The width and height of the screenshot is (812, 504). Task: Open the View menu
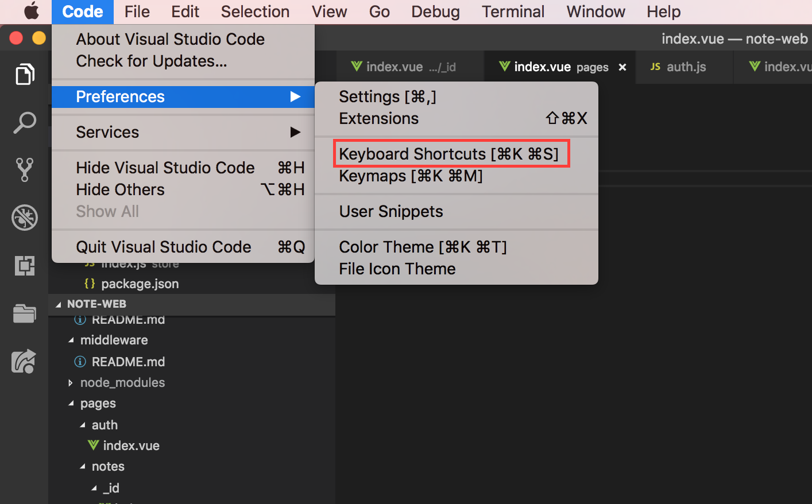coord(330,11)
